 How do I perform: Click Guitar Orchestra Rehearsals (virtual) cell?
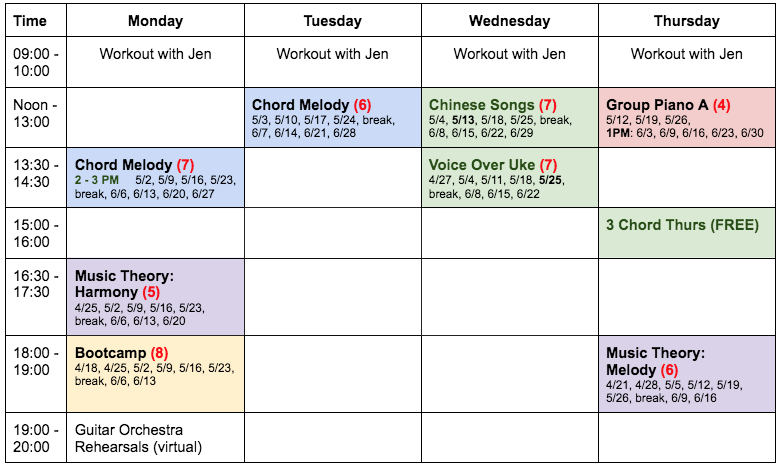[155, 438]
